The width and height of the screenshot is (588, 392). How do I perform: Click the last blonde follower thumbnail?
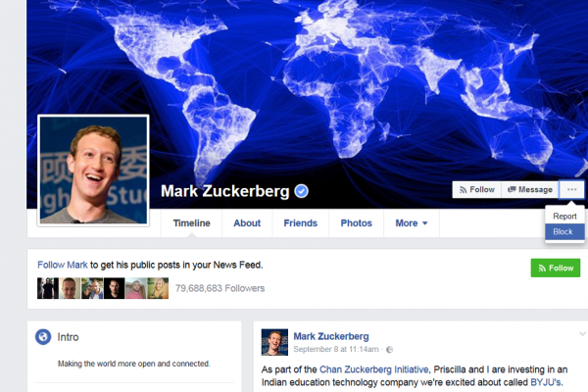pos(158,288)
